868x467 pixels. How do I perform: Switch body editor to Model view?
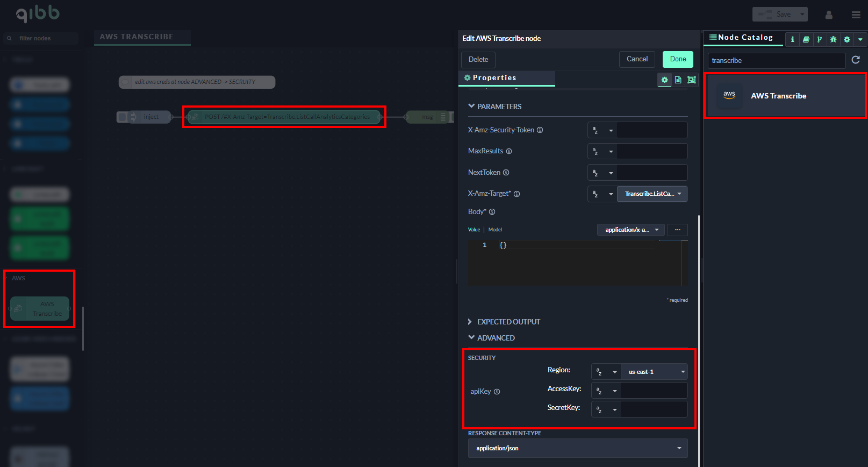tap(495, 230)
